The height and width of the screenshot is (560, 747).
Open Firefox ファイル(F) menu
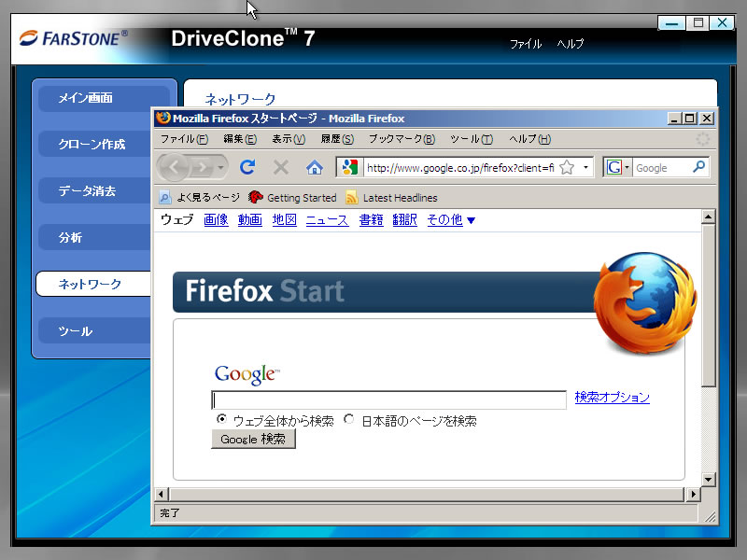coord(184,139)
